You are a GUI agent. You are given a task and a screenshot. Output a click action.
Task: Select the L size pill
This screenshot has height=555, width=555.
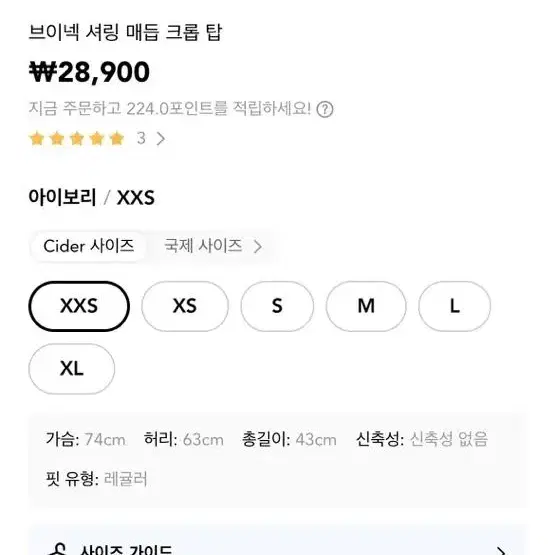pos(454,306)
